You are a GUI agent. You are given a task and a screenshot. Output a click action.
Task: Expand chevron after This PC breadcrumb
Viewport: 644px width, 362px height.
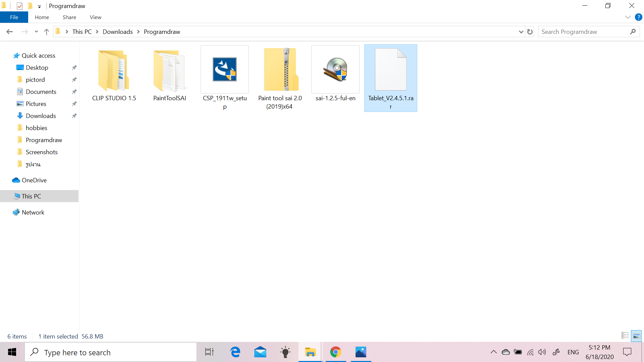click(x=97, y=32)
